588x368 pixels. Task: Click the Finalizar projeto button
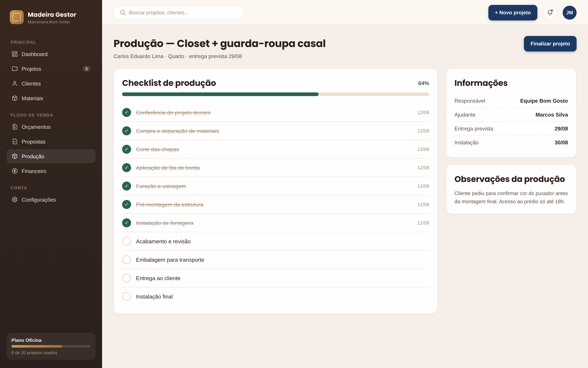click(550, 44)
